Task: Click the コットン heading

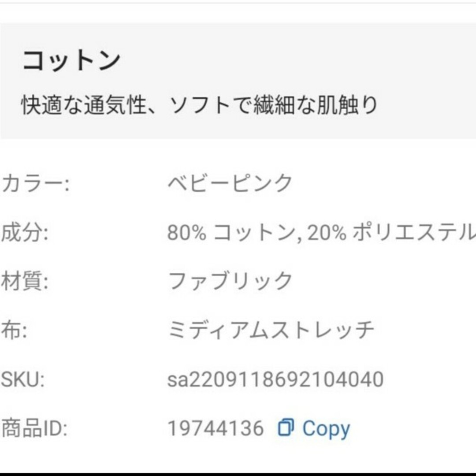Action: point(72,60)
